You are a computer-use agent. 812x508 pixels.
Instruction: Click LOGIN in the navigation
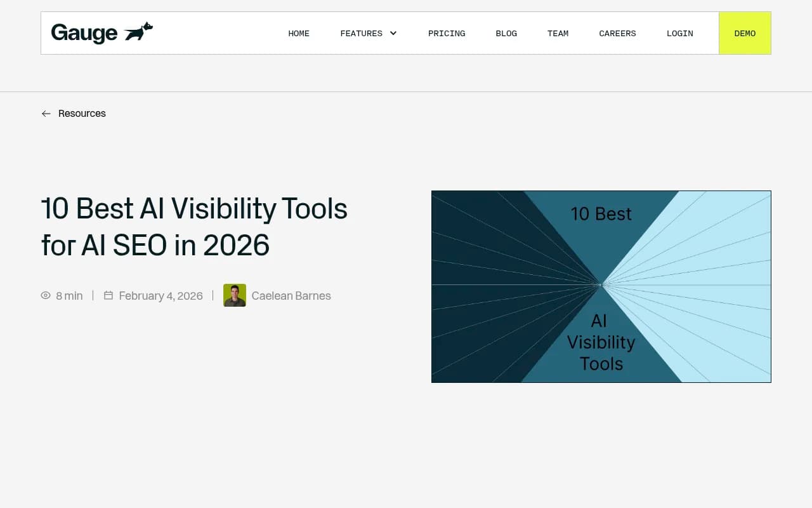click(679, 33)
